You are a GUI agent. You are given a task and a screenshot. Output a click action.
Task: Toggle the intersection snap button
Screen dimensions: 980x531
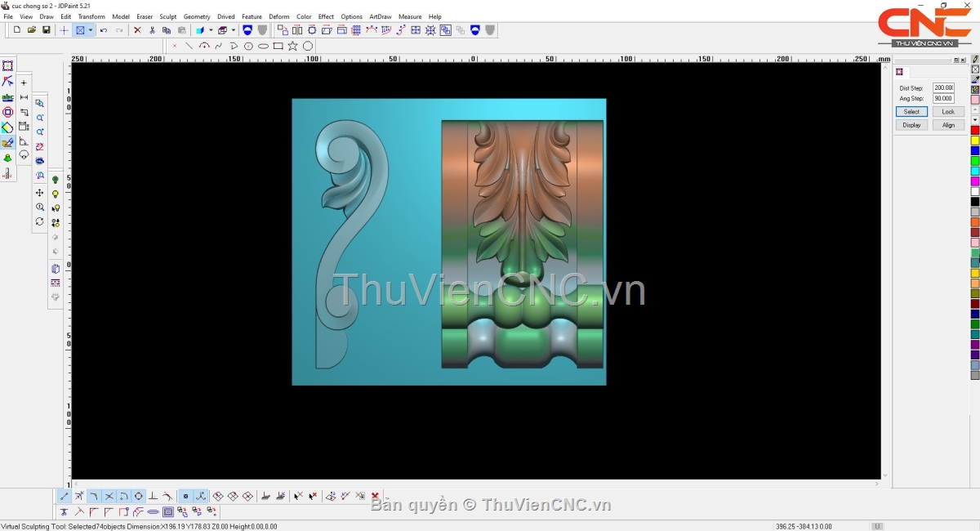(x=109, y=496)
